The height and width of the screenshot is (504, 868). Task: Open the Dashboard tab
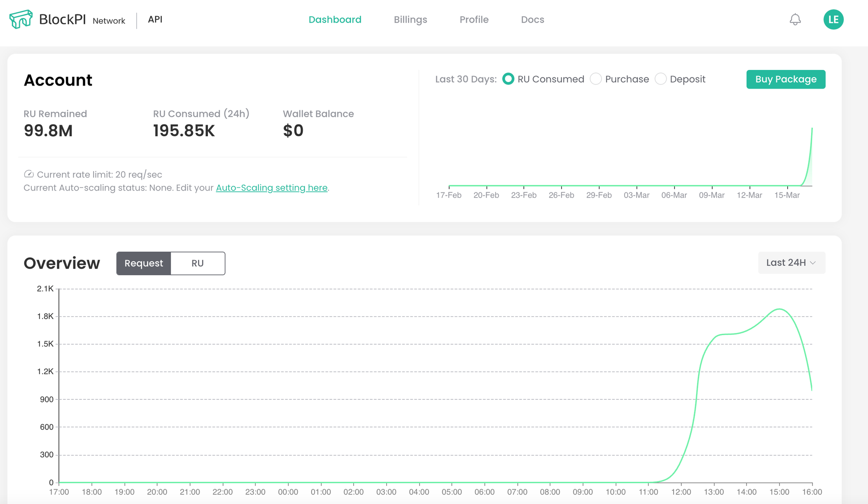point(335,20)
